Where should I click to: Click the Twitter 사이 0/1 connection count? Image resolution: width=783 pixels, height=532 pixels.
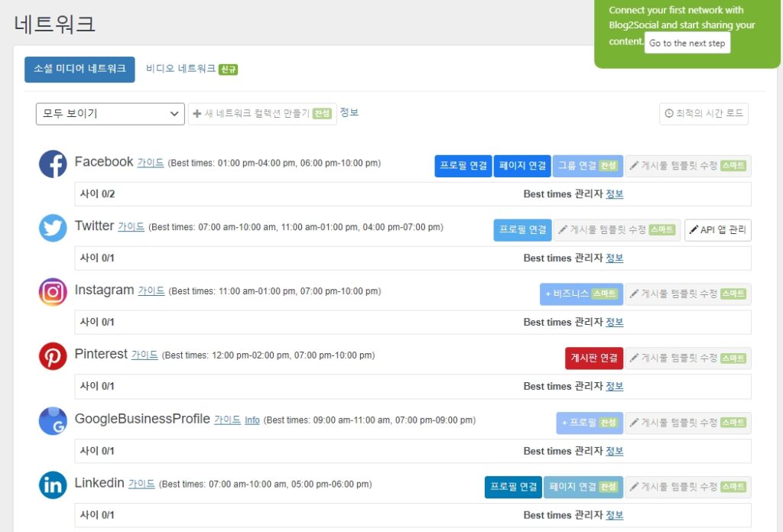(x=97, y=258)
